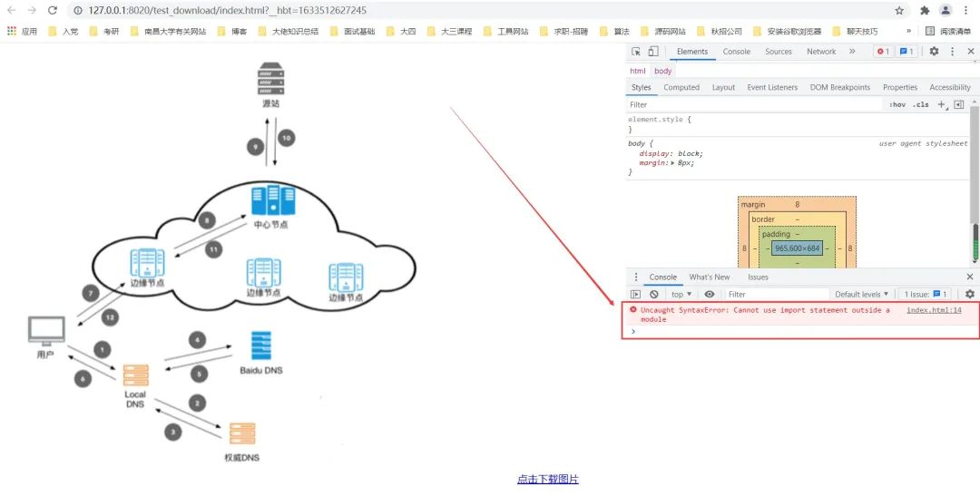Expand the margin shorthand triangle
Image resolution: width=980 pixels, height=496 pixels.
672,163
